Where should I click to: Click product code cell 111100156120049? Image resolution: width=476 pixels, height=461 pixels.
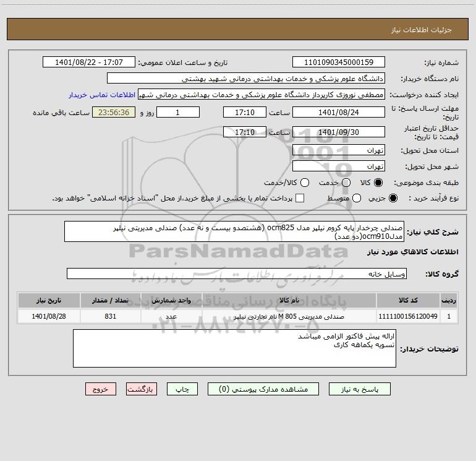pos(408,316)
